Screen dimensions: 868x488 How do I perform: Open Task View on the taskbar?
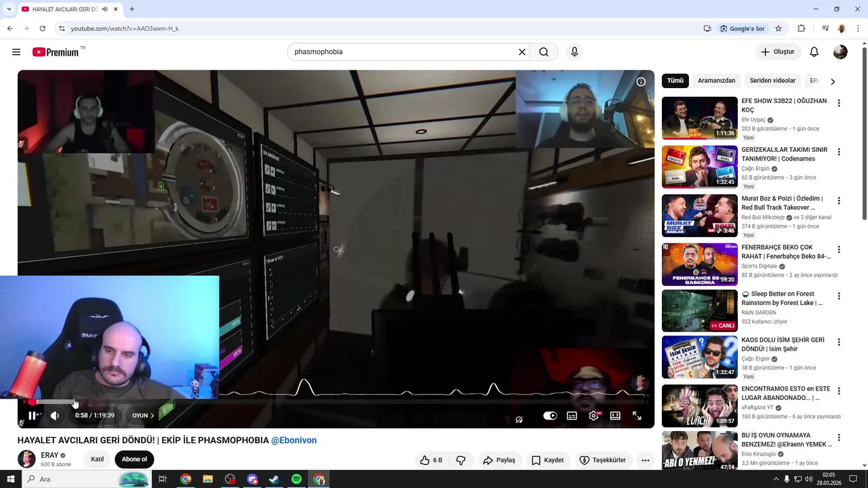[x=163, y=479]
